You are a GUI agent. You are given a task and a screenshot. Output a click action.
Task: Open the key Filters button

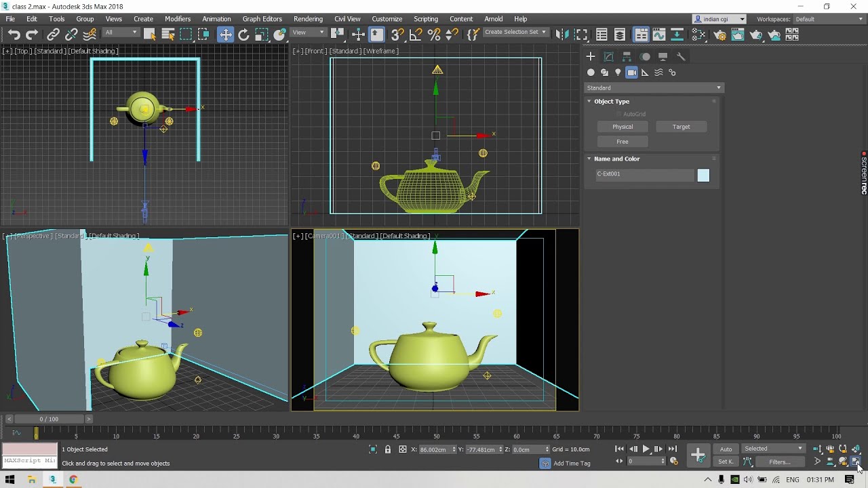(x=780, y=462)
